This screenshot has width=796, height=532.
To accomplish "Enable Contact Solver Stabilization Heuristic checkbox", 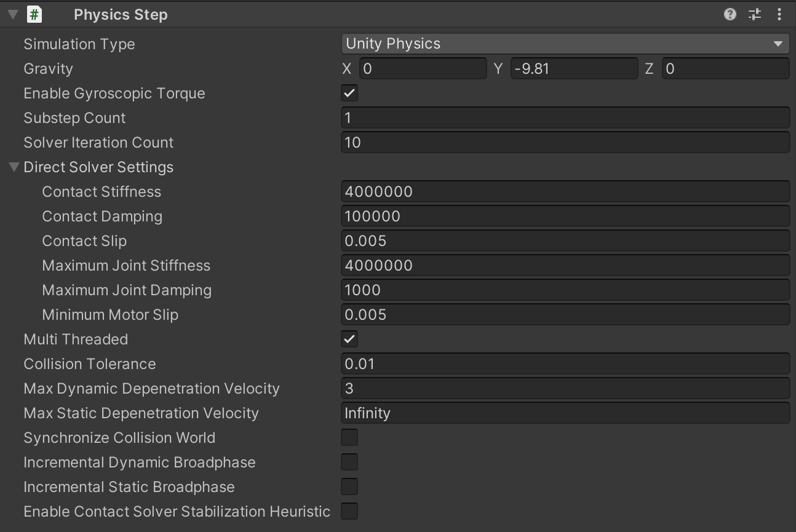I will click(x=349, y=511).
